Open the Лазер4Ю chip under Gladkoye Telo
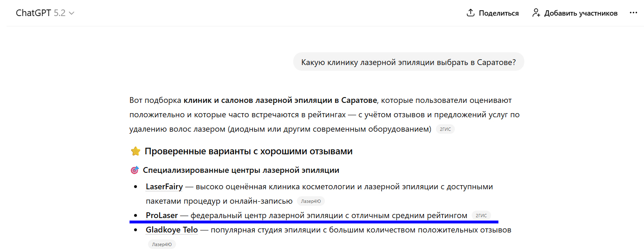Screen dimensions: 644x251 click(162, 244)
